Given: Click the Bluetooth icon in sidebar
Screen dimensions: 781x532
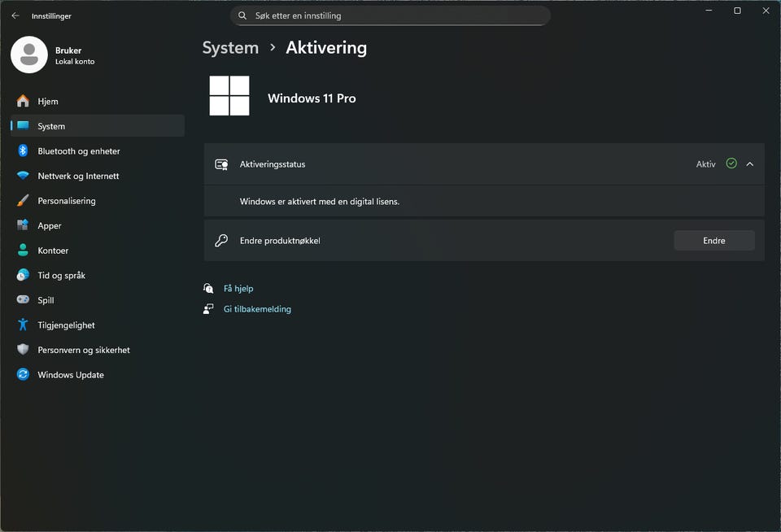Looking at the screenshot, I should tap(23, 150).
